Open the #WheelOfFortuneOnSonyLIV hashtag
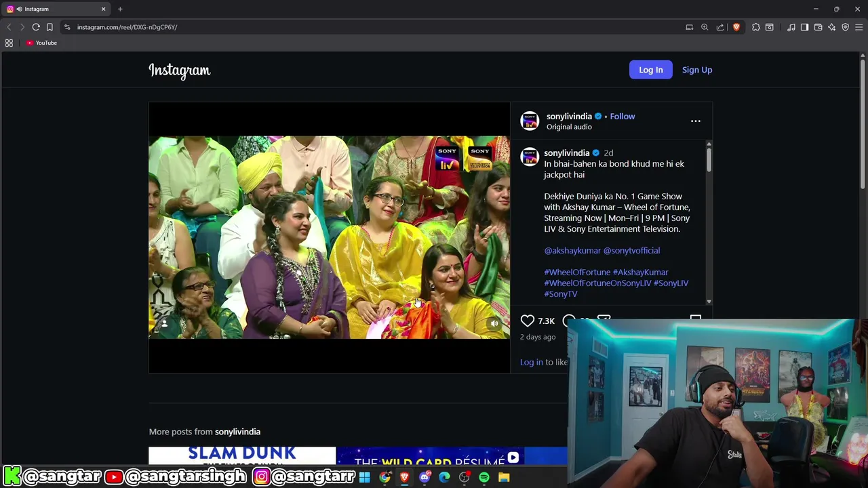 tap(597, 283)
